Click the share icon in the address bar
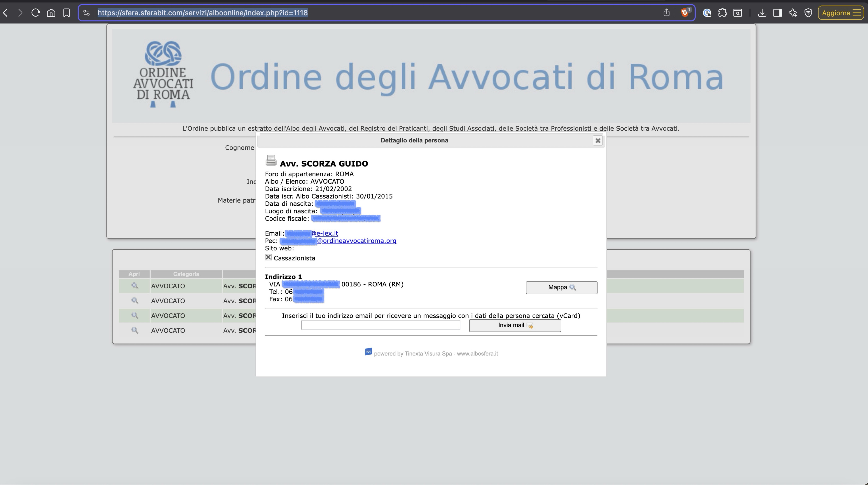This screenshot has height=485, width=868. coord(666,13)
